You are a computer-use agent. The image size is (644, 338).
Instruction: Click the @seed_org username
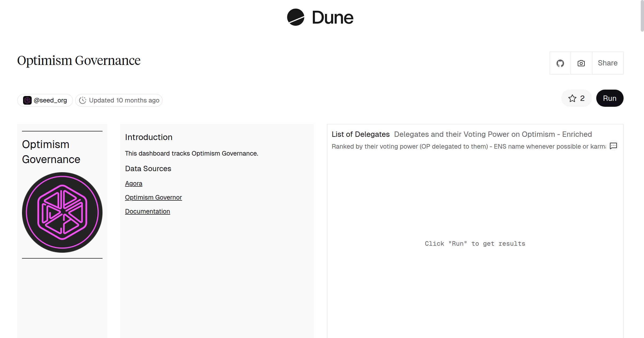pyautogui.click(x=50, y=100)
